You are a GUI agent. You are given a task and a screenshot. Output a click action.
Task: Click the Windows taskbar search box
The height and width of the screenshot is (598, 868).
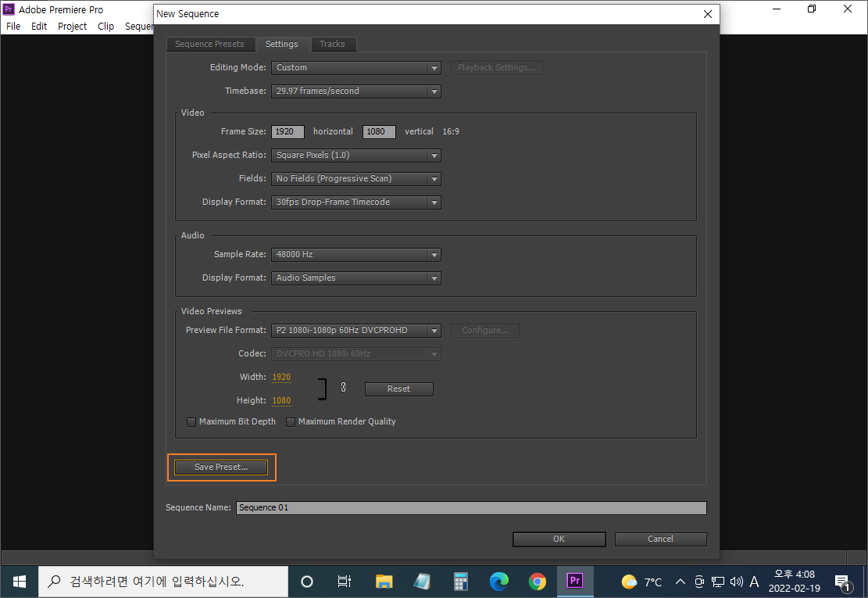coord(163,582)
